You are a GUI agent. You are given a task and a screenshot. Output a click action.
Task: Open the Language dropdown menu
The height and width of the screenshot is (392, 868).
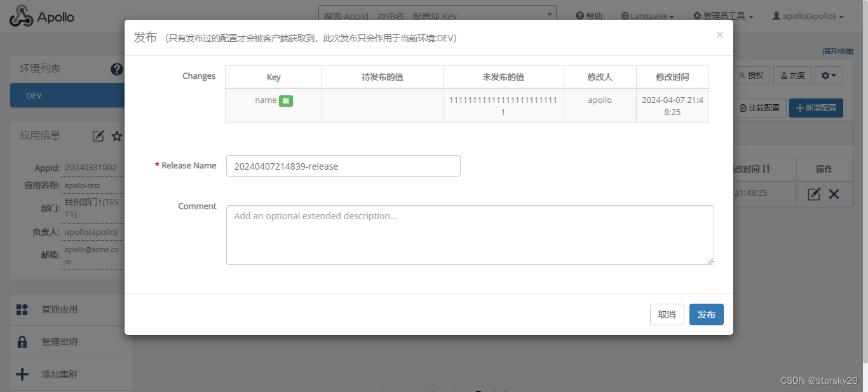coord(648,17)
